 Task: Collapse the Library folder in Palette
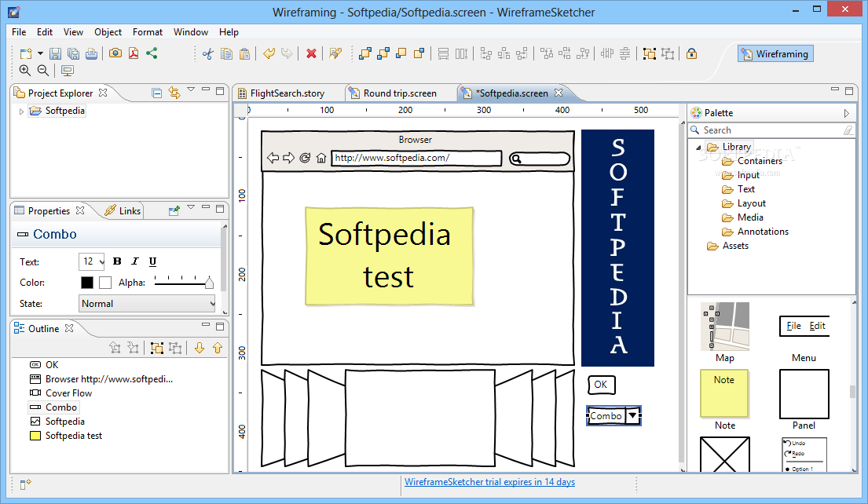[x=698, y=147]
